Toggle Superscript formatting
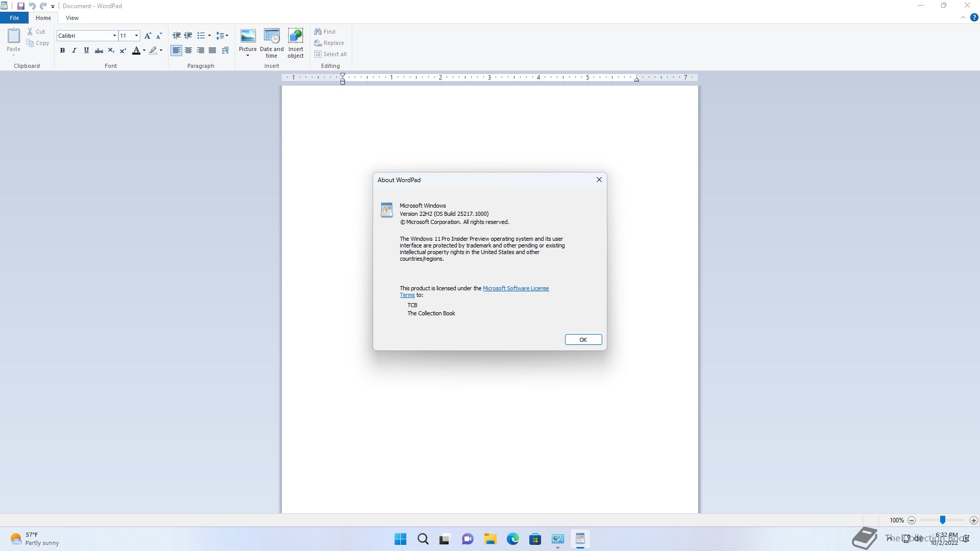The width and height of the screenshot is (980, 551). tap(123, 51)
